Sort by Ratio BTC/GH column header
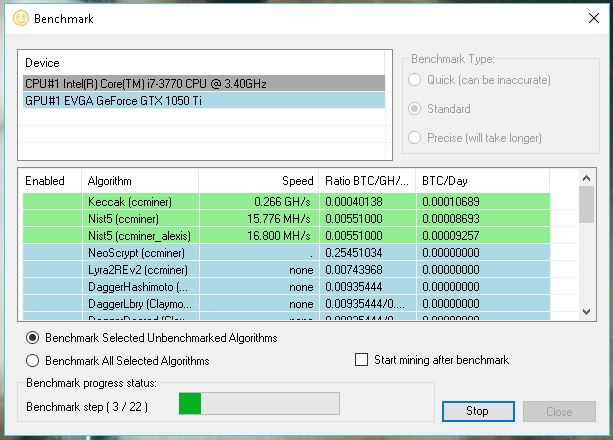Viewport: 613px width, 440px height. click(x=367, y=181)
